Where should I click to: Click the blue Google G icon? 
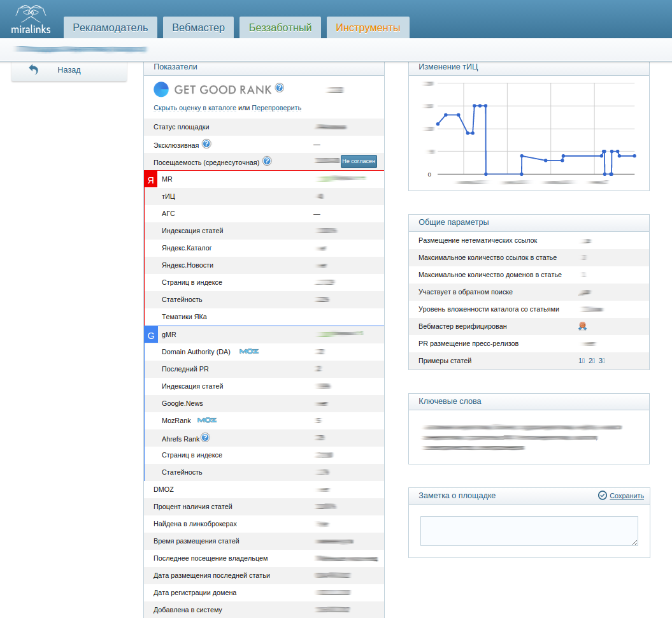point(151,335)
